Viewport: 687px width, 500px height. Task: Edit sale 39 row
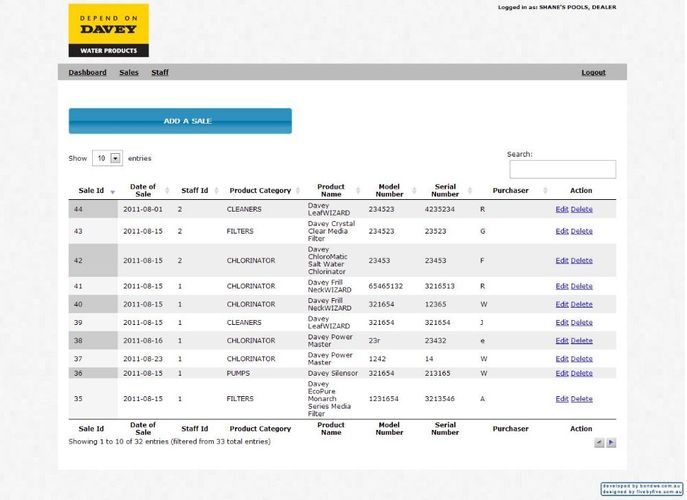[x=562, y=323]
